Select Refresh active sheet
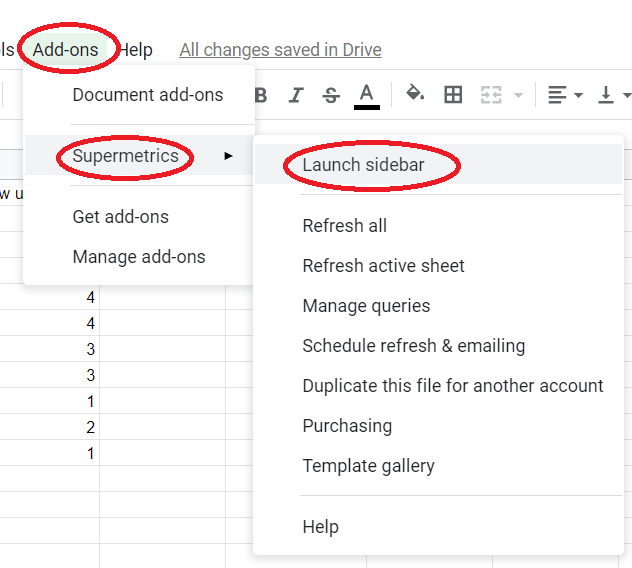This screenshot has width=632, height=568. coord(438,266)
